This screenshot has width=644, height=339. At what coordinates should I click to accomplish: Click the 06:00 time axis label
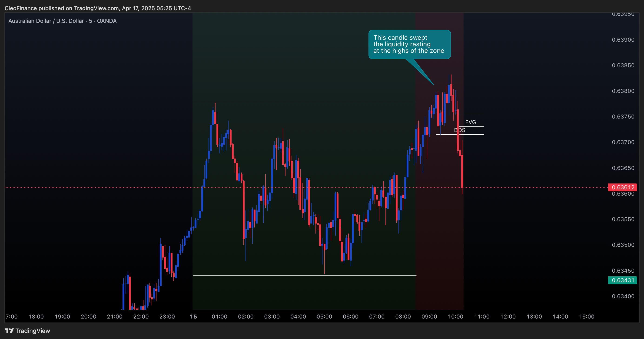point(351,316)
